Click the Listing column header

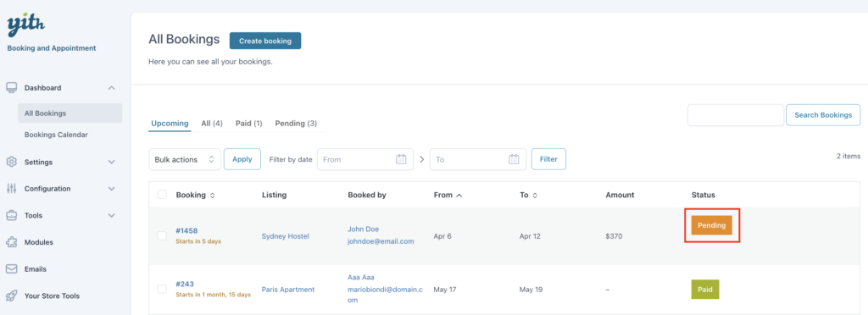pyautogui.click(x=274, y=195)
